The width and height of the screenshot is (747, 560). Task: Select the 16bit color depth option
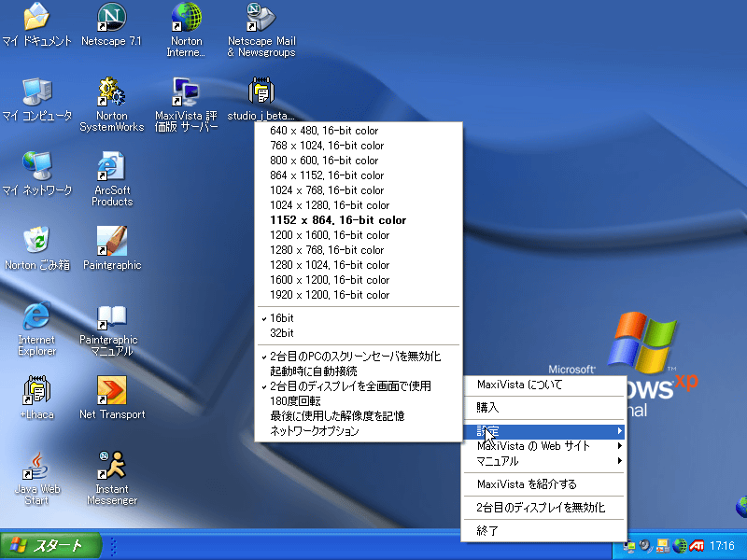tap(359, 318)
